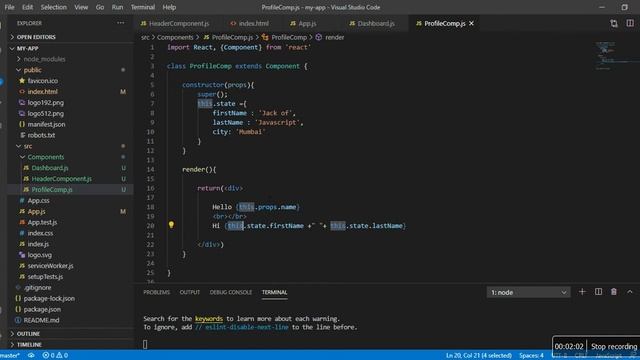Close the ProfileComp.js tab
Image resolution: width=640 pixels, height=360 pixels.
point(471,24)
